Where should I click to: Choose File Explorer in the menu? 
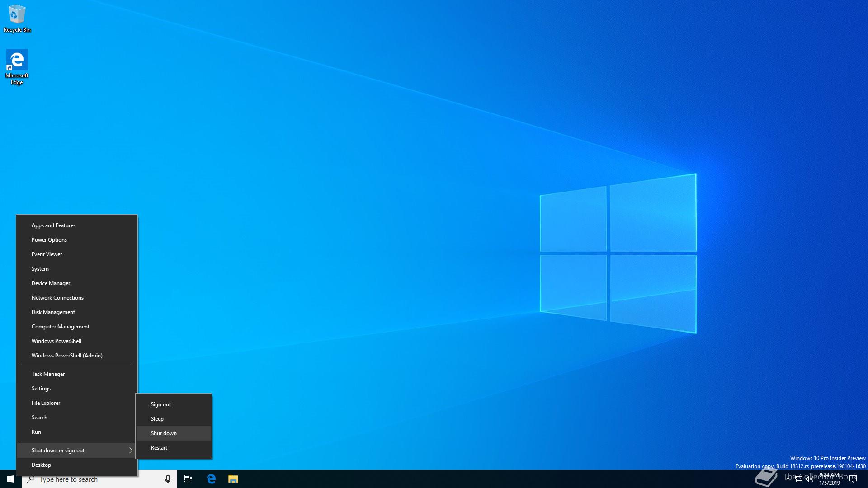77,403
